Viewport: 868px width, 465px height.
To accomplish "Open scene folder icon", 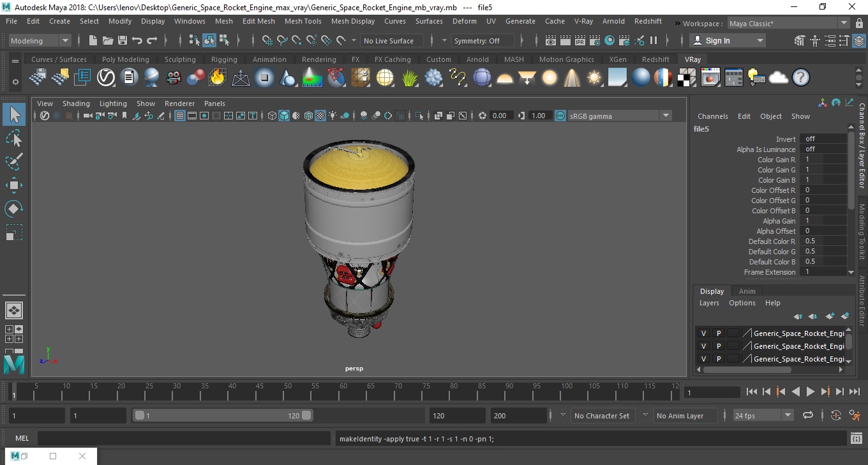I will click(107, 40).
